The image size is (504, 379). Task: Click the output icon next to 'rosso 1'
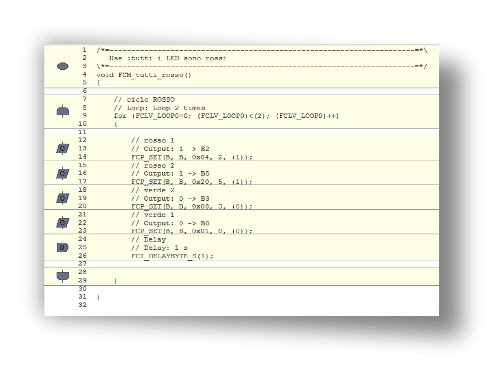point(63,148)
